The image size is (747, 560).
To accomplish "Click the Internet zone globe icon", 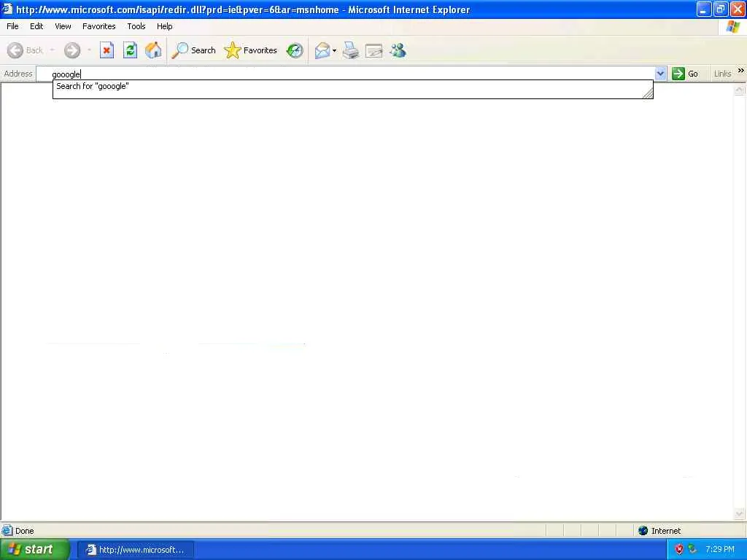I will click(x=643, y=531).
